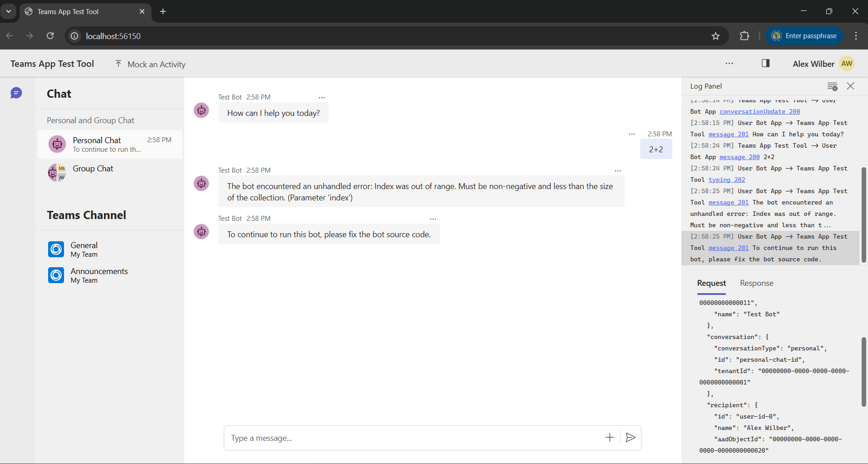Click the General channel team icon
868x464 pixels.
pyautogui.click(x=56, y=249)
